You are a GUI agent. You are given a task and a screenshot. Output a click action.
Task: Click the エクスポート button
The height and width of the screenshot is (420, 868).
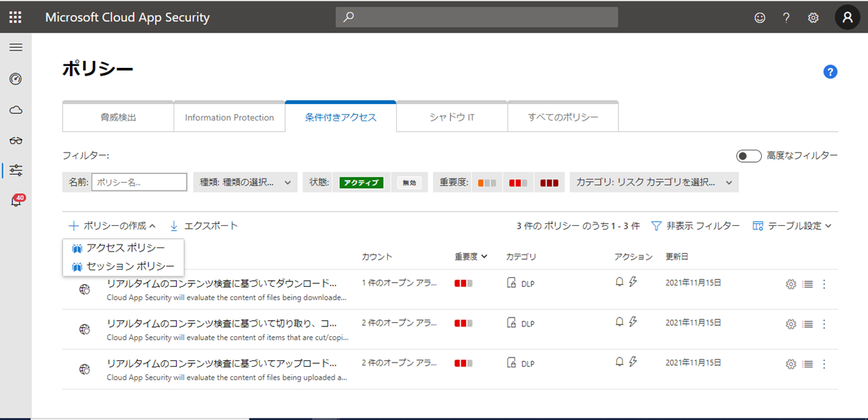[204, 226]
